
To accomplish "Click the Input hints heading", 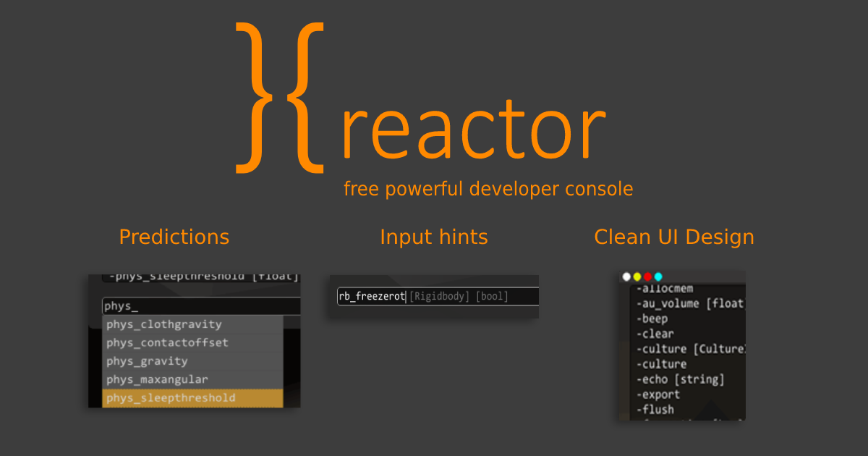I will pos(433,237).
